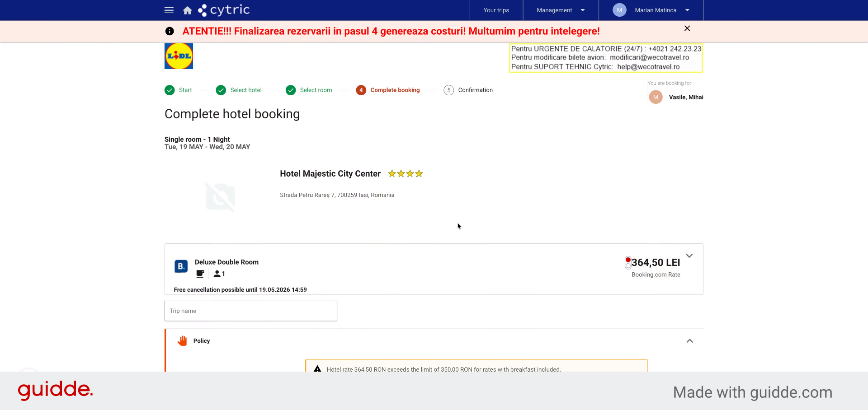Dismiss the red ATENTIE warning banner

[x=687, y=28]
